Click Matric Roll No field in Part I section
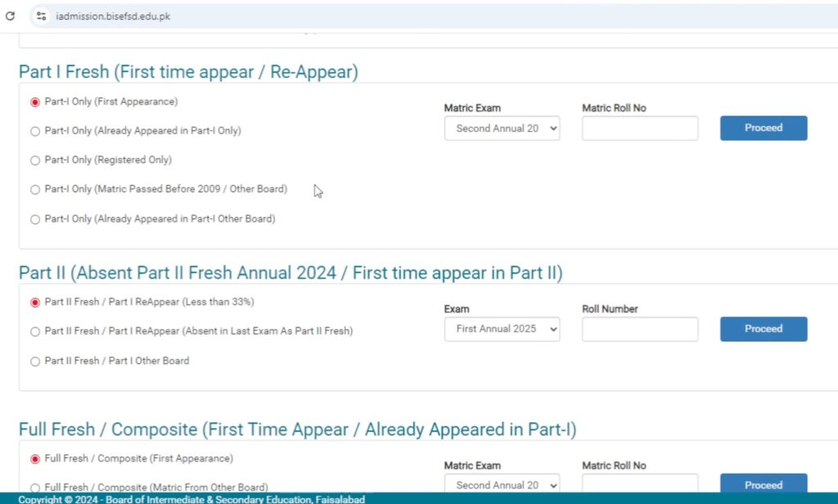The width and height of the screenshot is (838, 504). [639, 128]
